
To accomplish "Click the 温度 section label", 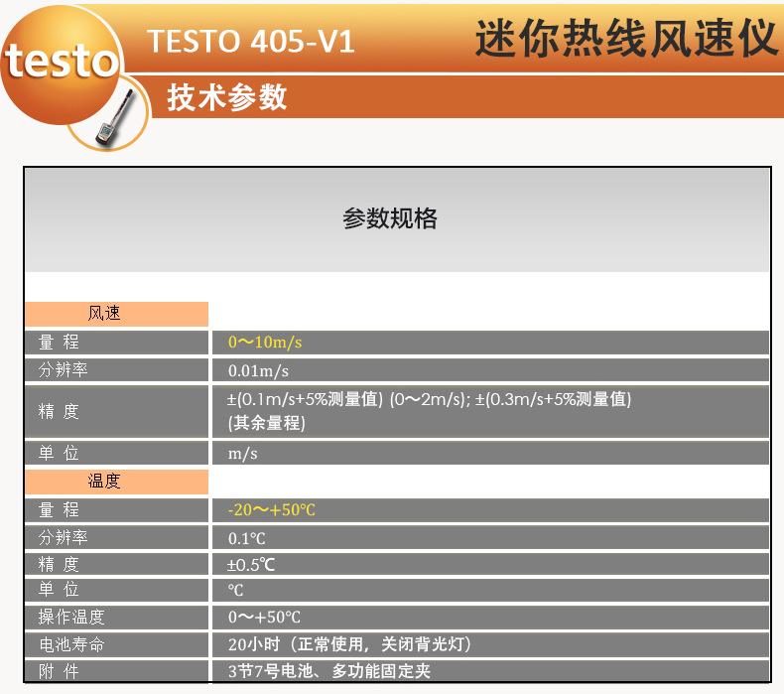I will click(x=104, y=482).
